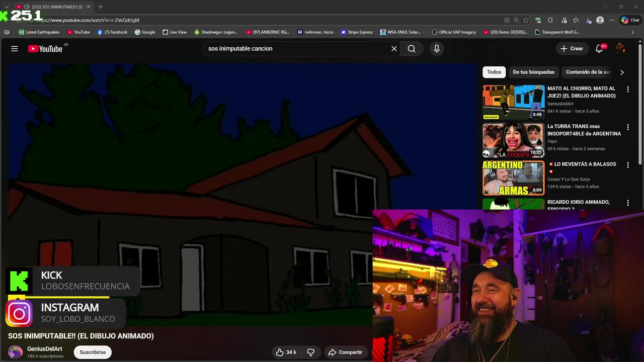Show more filter chips with arrow
Viewport: 644px width, 362px height.
[622, 72]
